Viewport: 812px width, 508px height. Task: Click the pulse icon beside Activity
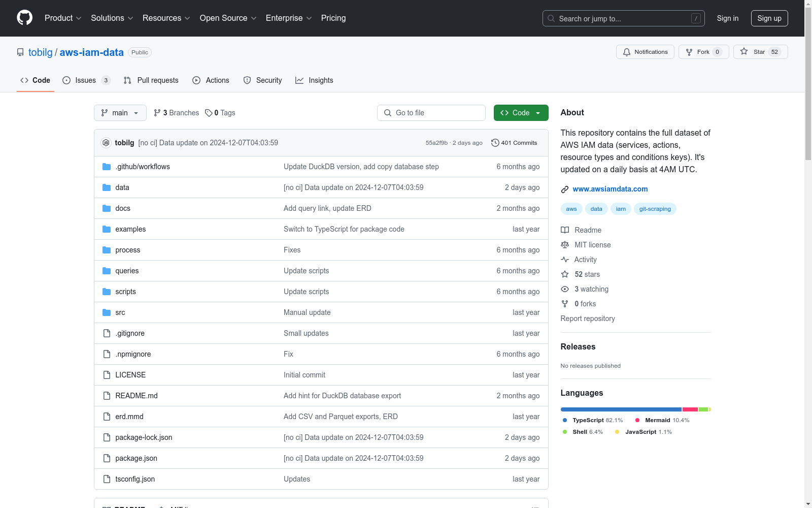click(x=565, y=260)
